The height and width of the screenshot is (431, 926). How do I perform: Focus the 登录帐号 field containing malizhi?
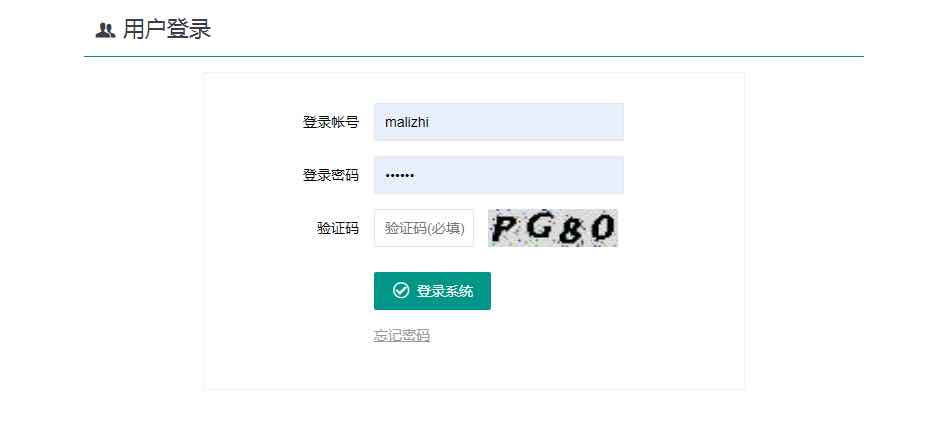[x=498, y=122]
